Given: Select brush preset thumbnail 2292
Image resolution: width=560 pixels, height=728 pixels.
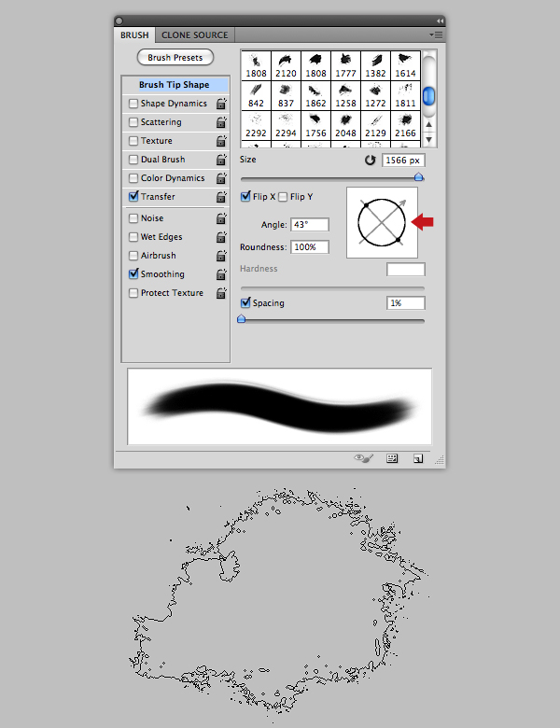Looking at the screenshot, I should point(257,125).
